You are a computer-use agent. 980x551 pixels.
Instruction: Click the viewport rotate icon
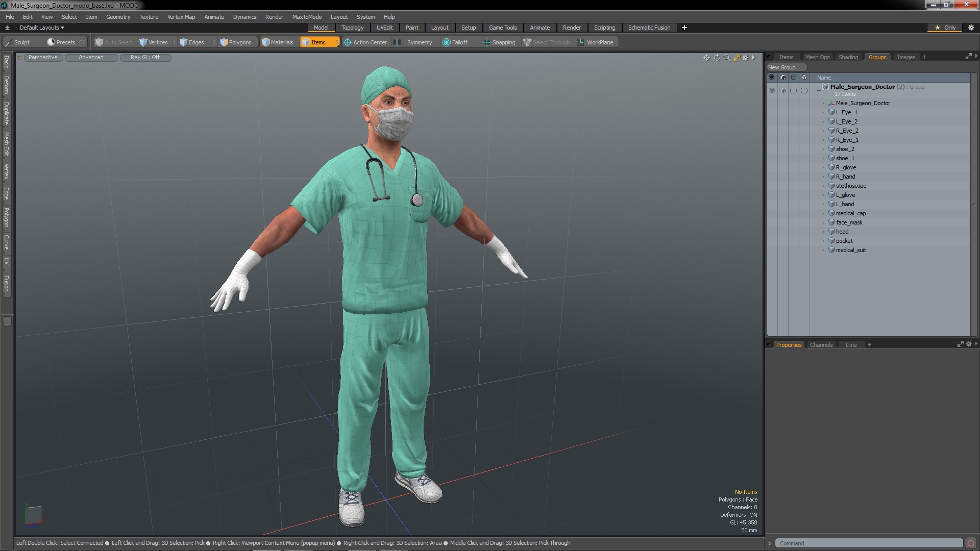coord(717,58)
